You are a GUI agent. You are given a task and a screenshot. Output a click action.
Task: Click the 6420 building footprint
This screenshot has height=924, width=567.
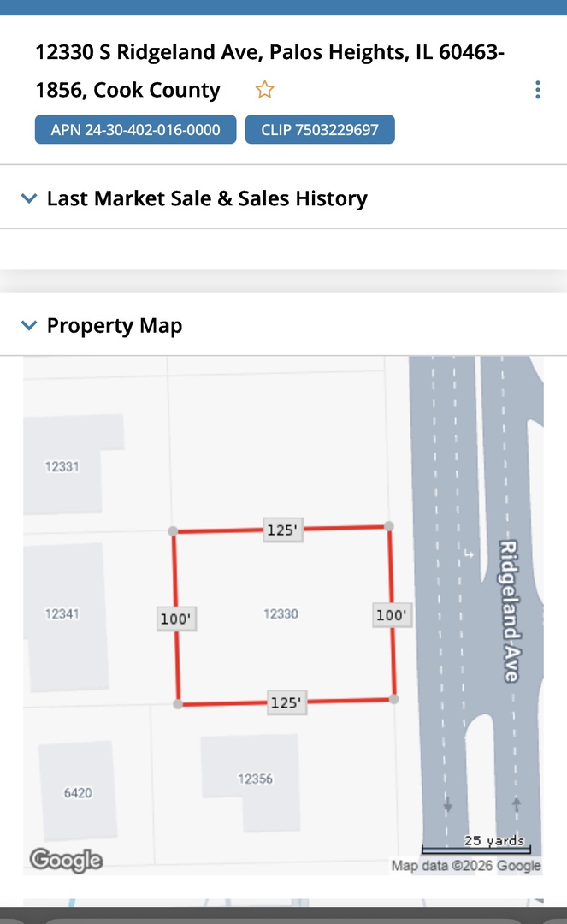click(78, 792)
